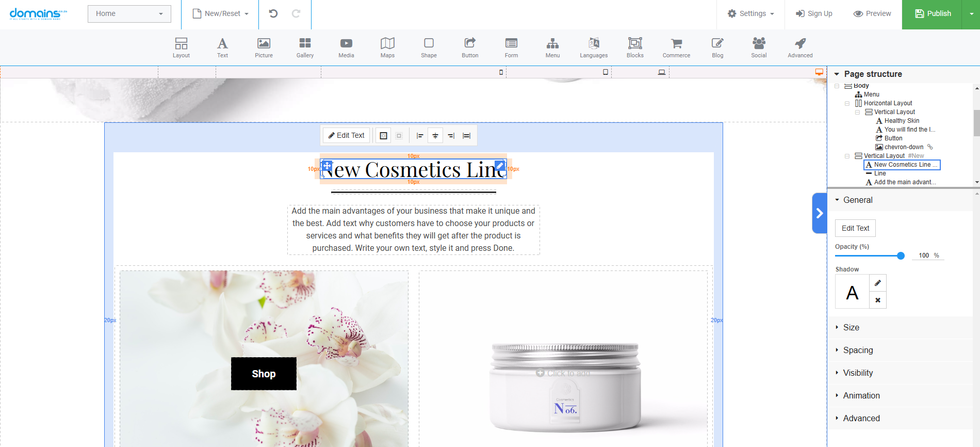980x447 pixels.
Task: Select the Picture tool
Action: pyautogui.click(x=264, y=47)
